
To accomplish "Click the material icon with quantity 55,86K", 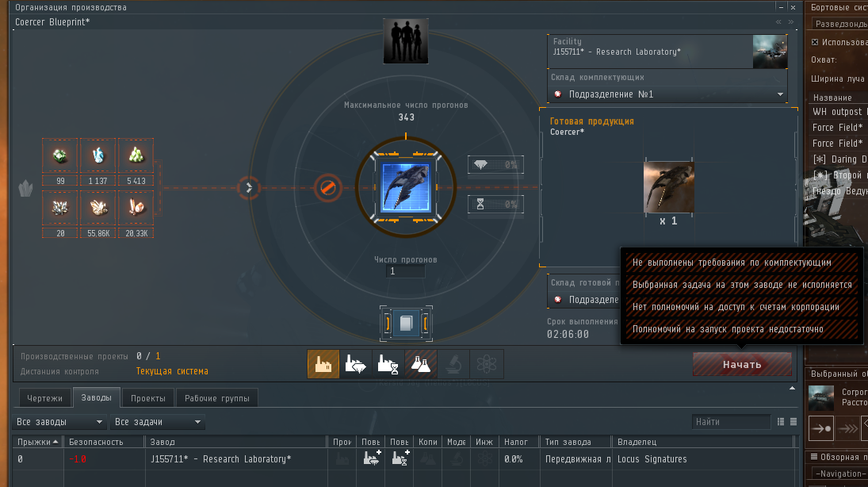I will tap(98, 209).
